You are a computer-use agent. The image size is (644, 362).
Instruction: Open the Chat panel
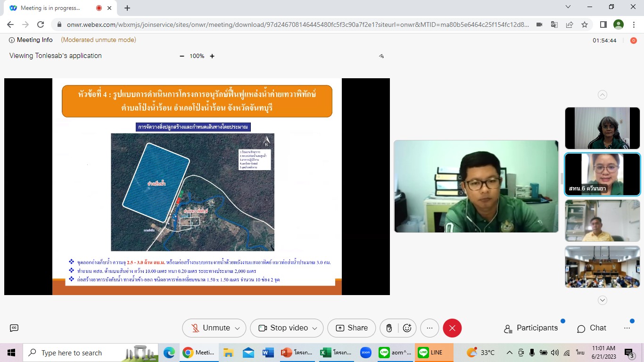pyautogui.click(x=592, y=328)
